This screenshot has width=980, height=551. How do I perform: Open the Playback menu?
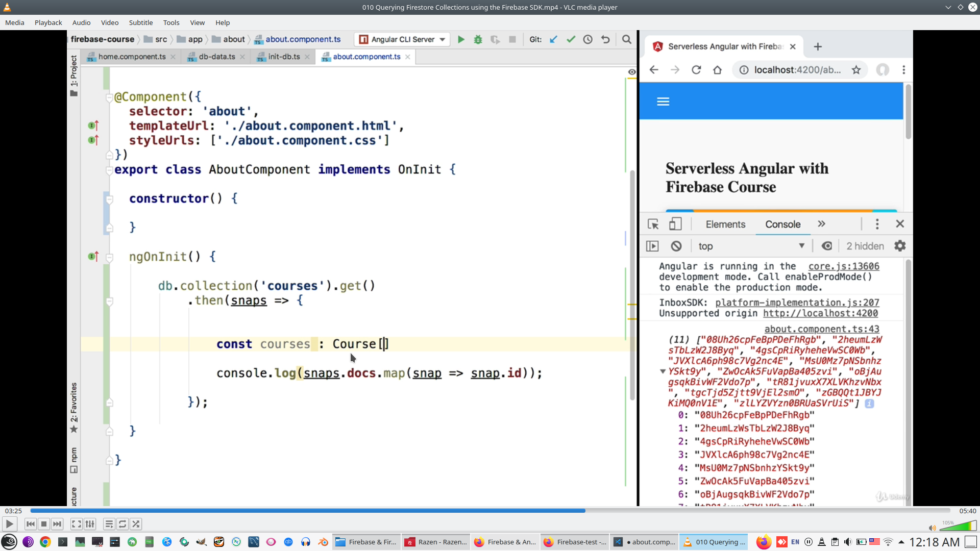(48, 22)
